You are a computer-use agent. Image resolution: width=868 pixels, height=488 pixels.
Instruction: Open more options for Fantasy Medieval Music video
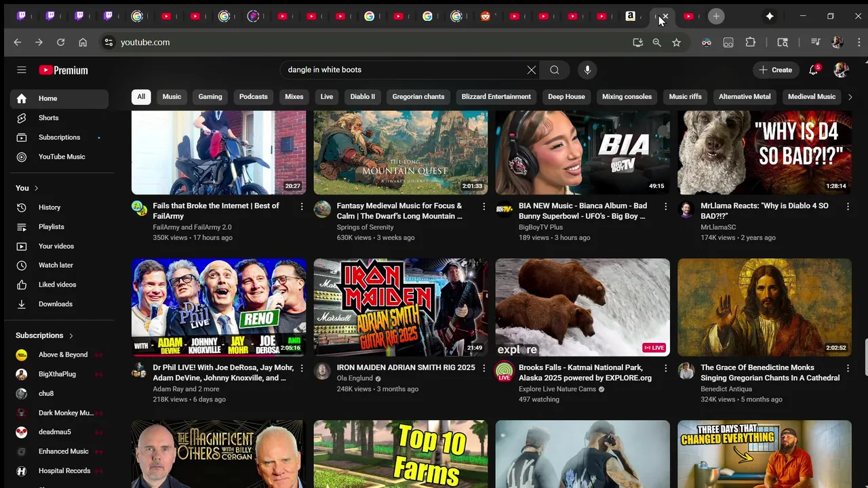click(x=484, y=206)
